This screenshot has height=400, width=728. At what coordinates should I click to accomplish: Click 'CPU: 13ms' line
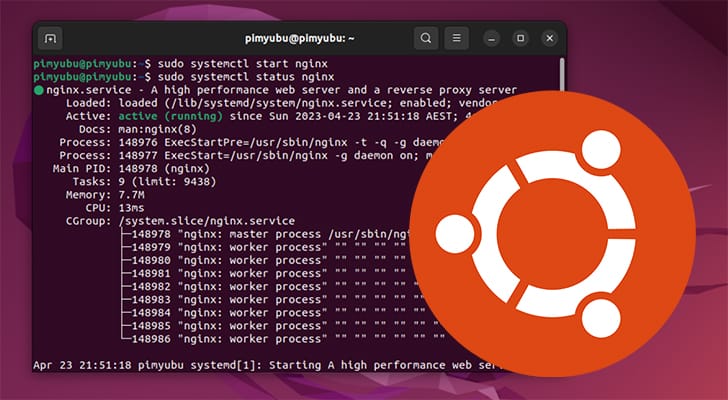coord(115,208)
